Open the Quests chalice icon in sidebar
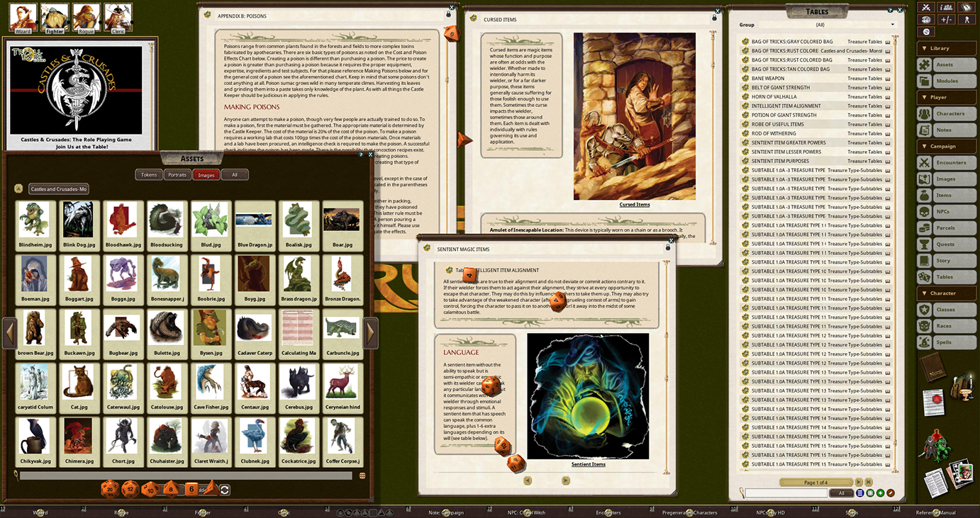This screenshot has height=518, width=980. pyautogui.click(x=924, y=244)
